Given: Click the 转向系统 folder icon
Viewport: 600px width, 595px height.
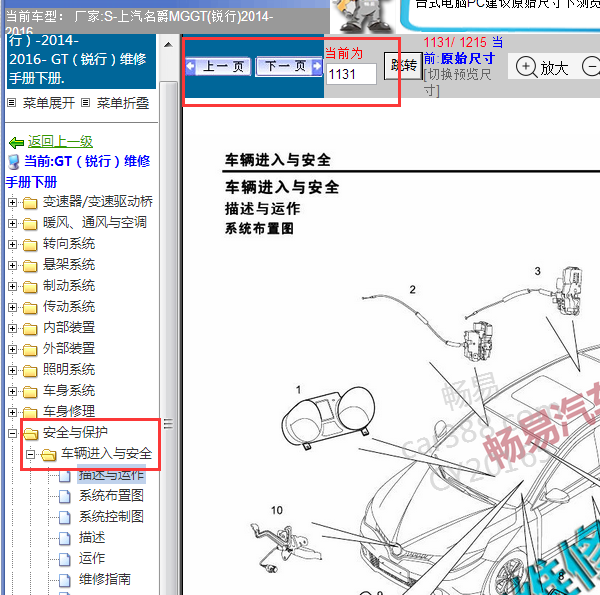Looking at the screenshot, I should [30, 245].
